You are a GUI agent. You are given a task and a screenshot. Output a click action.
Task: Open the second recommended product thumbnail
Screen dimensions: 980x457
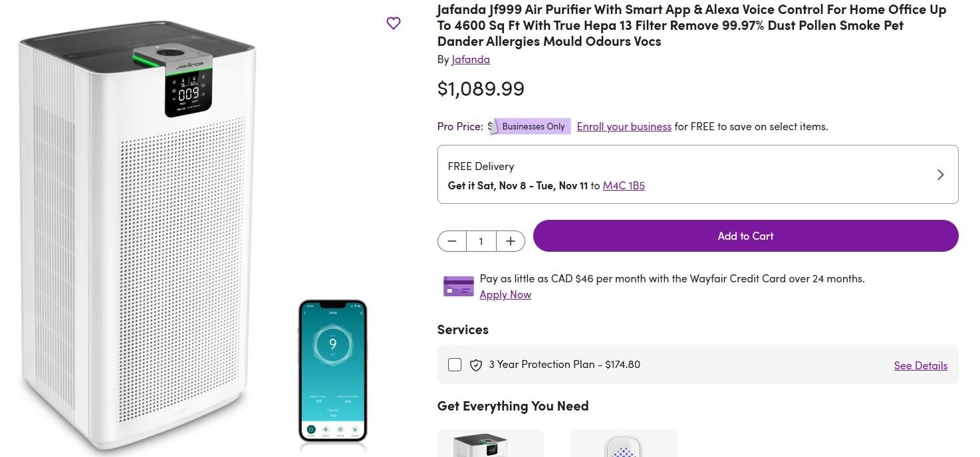point(623,444)
